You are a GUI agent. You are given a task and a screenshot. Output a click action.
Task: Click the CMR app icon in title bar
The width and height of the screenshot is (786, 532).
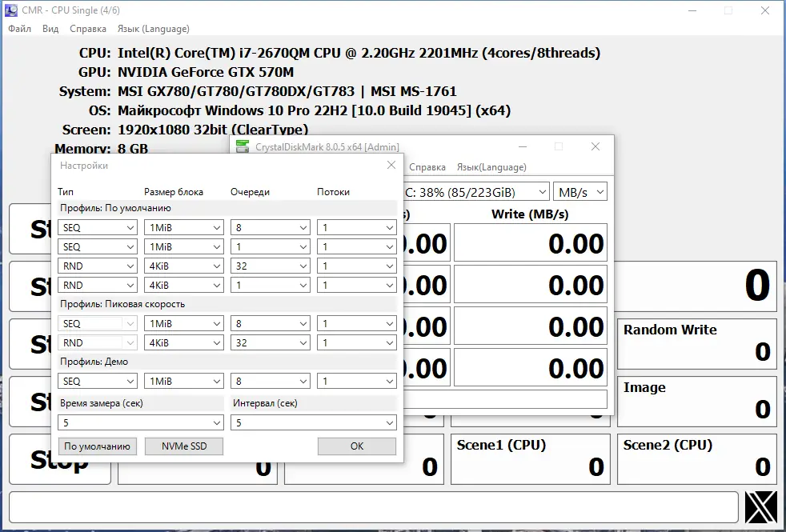point(11,10)
